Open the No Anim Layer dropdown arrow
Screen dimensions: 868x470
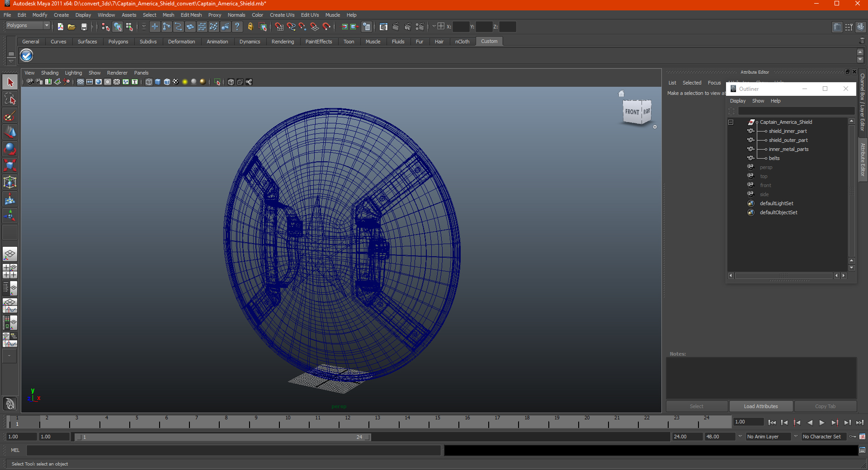(740, 437)
